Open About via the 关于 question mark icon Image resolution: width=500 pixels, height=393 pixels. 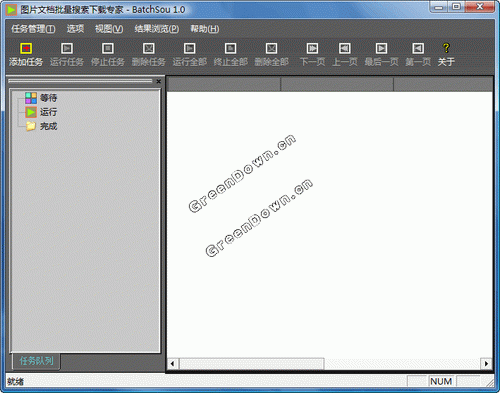(x=446, y=48)
